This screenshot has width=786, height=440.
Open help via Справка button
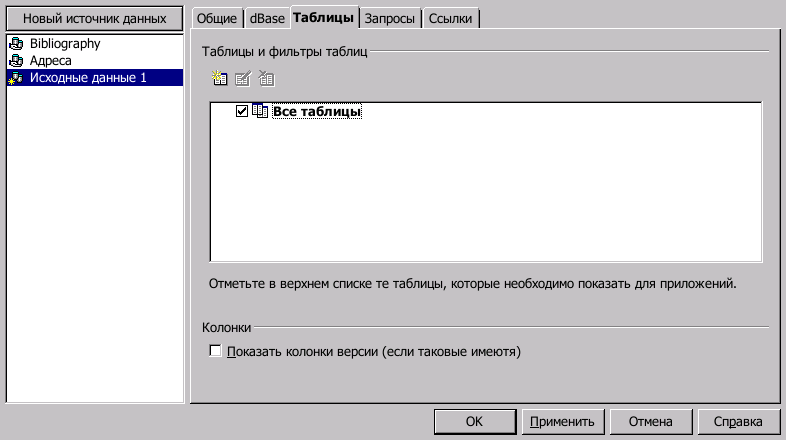pyautogui.click(x=738, y=421)
